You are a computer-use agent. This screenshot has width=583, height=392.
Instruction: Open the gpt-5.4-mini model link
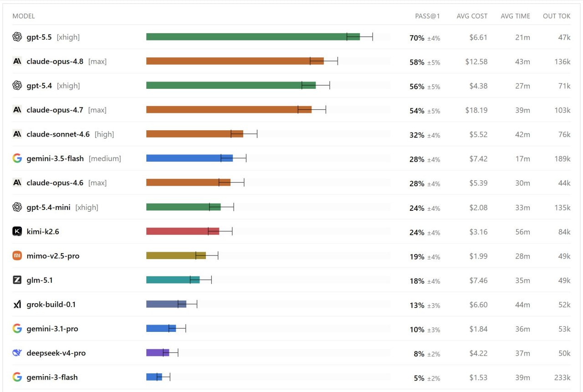tap(49, 207)
